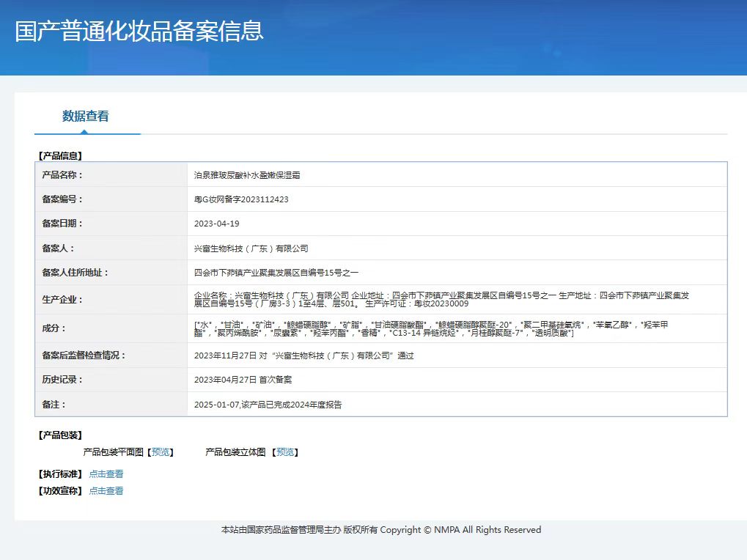Click the 成分 ingredient list text

[433, 328]
